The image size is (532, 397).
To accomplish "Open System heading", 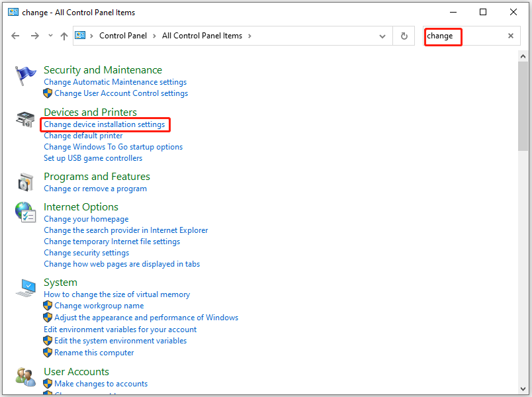I will click(x=60, y=283).
